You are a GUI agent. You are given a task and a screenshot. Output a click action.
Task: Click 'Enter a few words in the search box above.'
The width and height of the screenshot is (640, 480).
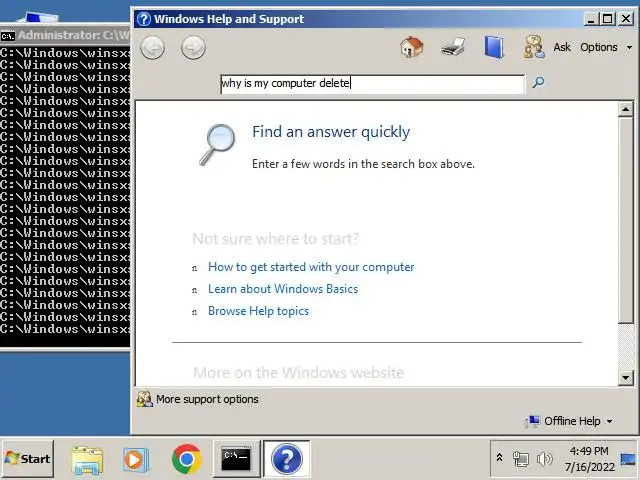point(363,164)
